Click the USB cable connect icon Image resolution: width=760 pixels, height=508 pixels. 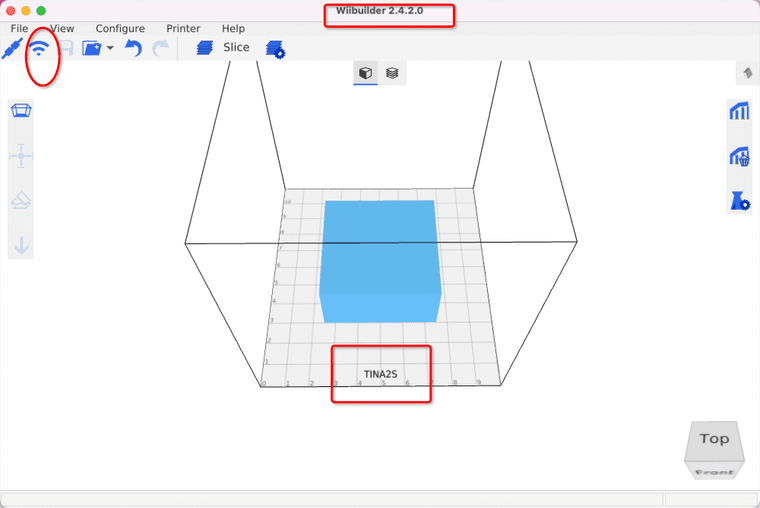(12, 48)
